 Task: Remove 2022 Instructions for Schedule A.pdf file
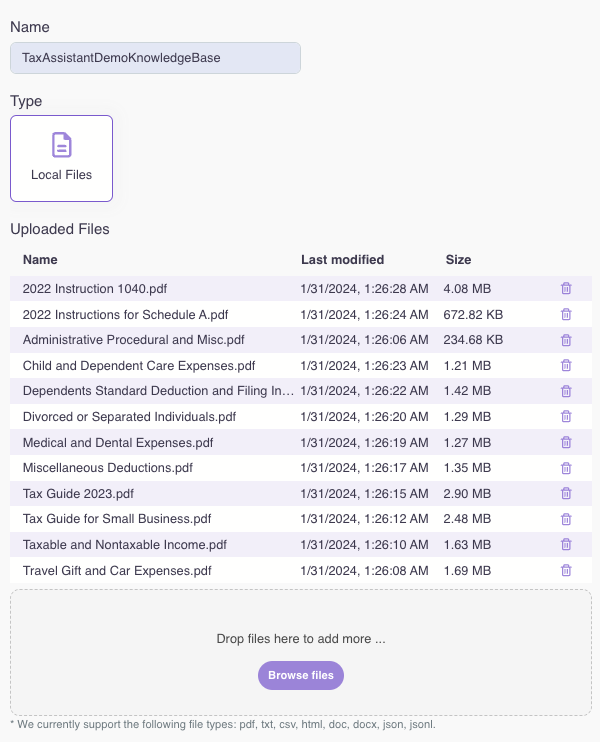[x=566, y=314]
